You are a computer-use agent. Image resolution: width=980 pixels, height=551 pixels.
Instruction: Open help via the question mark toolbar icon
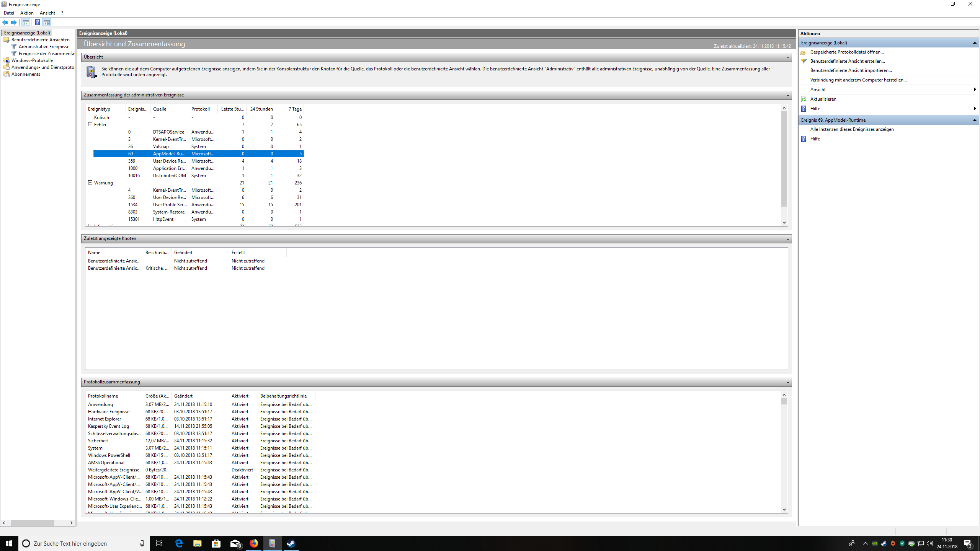(37, 22)
